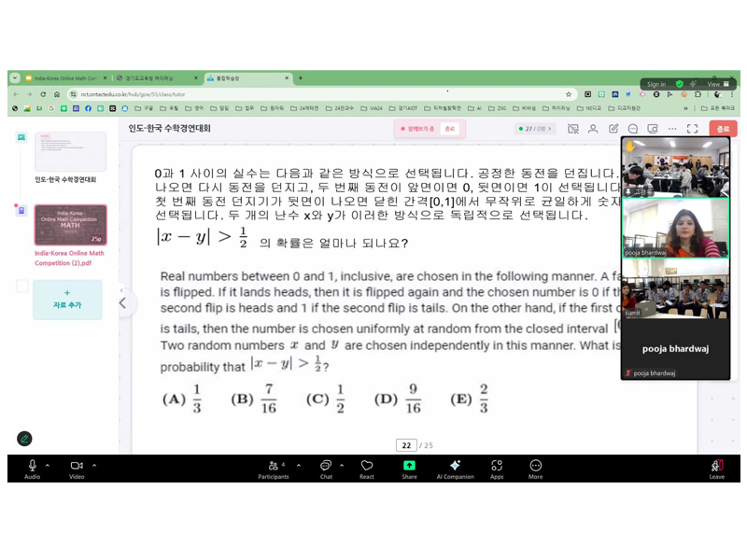Mute microphone using the Audio icon
The image size is (747, 560).
[32, 466]
